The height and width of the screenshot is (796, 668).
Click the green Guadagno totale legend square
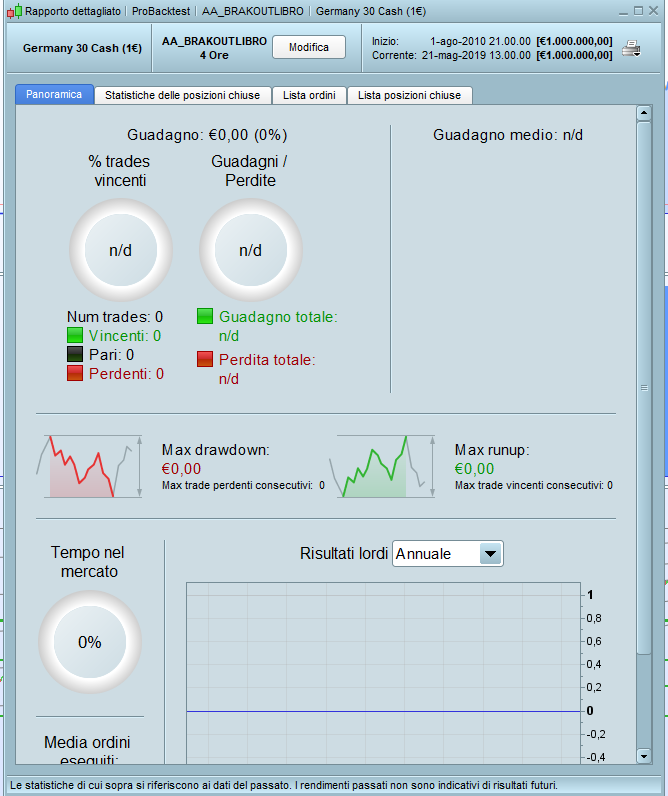click(x=205, y=316)
